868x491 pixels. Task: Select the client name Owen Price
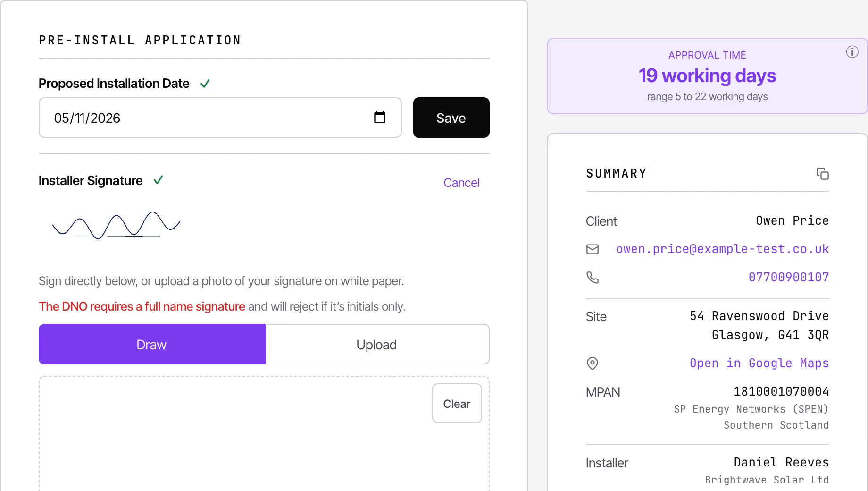click(792, 220)
